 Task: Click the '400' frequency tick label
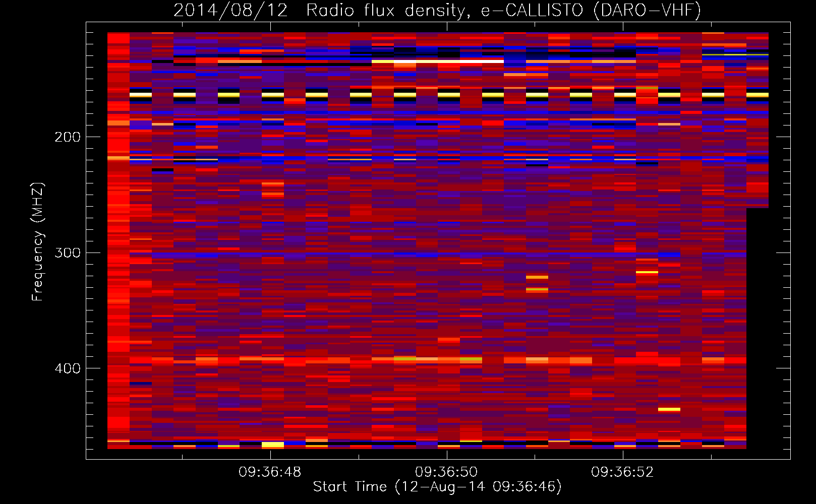(x=68, y=368)
